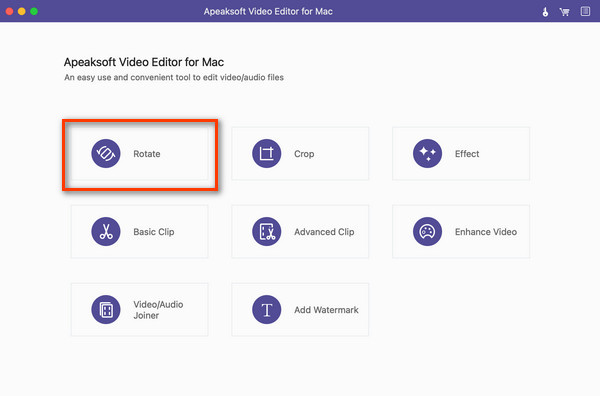Click the Enhance Video palette icon

[427, 231]
